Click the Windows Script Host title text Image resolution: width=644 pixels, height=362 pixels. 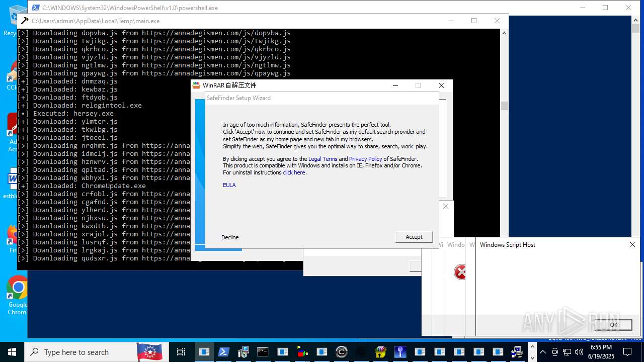pos(508,245)
